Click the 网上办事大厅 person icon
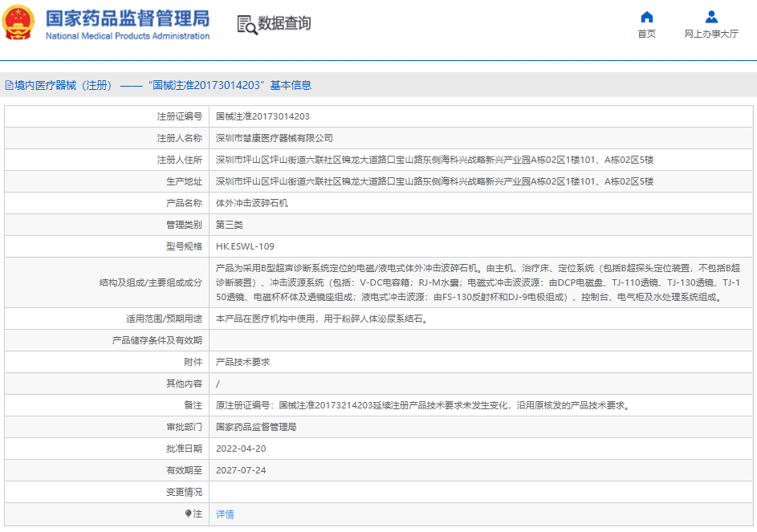 click(711, 17)
